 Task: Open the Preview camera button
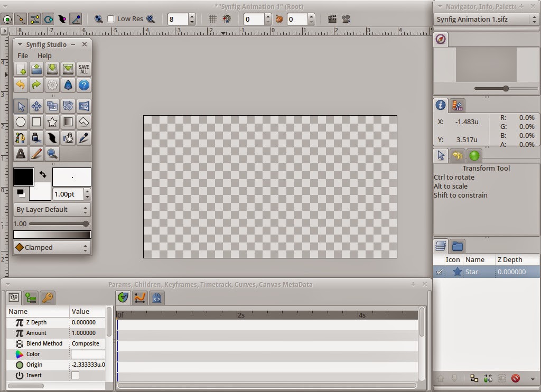pos(346,19)
